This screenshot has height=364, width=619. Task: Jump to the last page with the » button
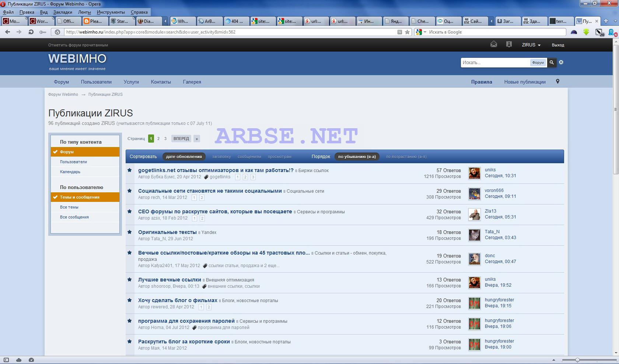(x=197, y=139)
